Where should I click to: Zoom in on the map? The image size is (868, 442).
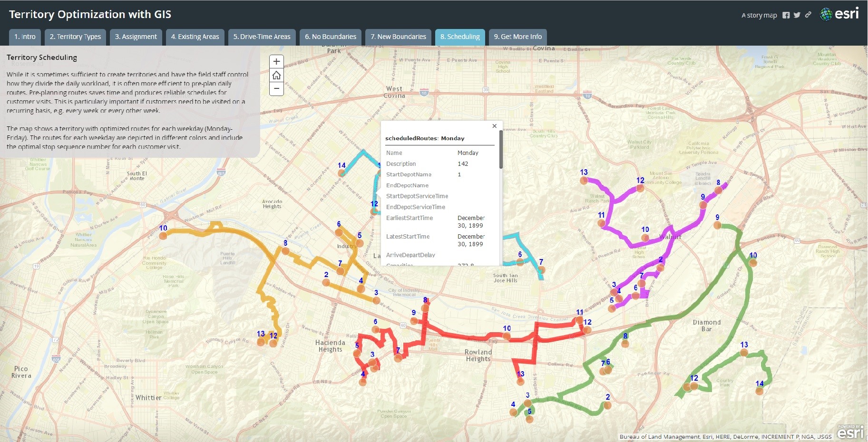click(276, 62)
